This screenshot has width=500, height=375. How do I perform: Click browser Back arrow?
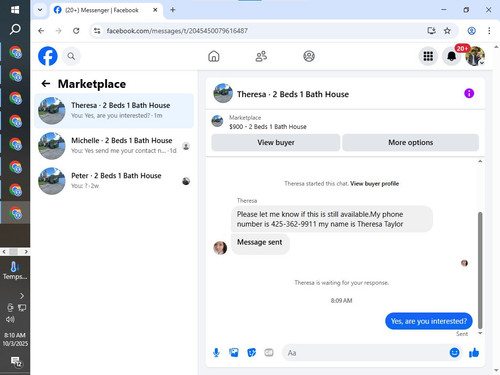pos(41,31)
